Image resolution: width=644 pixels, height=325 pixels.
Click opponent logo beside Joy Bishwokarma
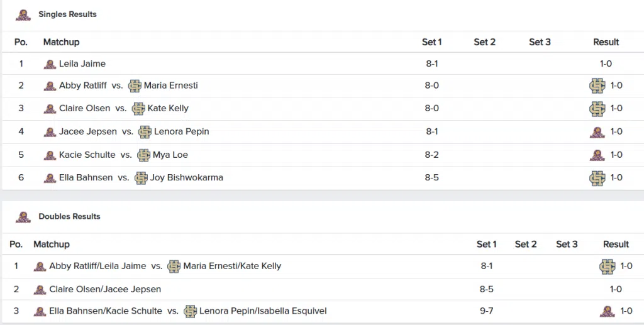(141, 178)
